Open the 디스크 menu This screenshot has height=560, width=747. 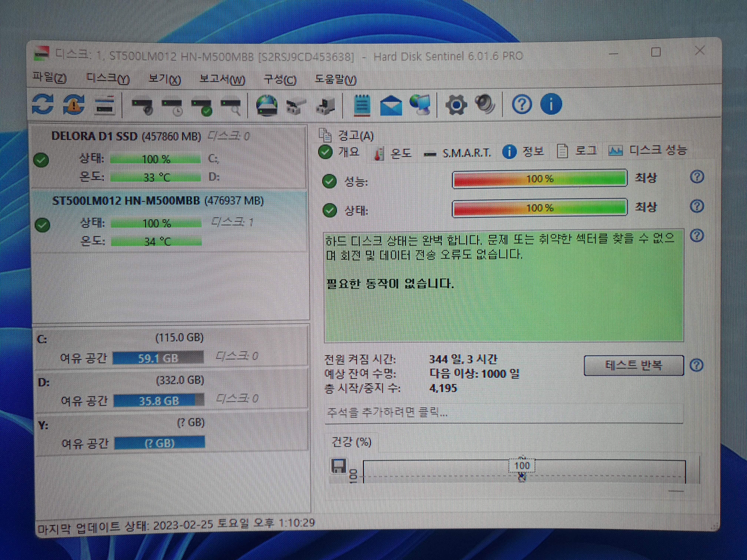click(x=108, y=79)
